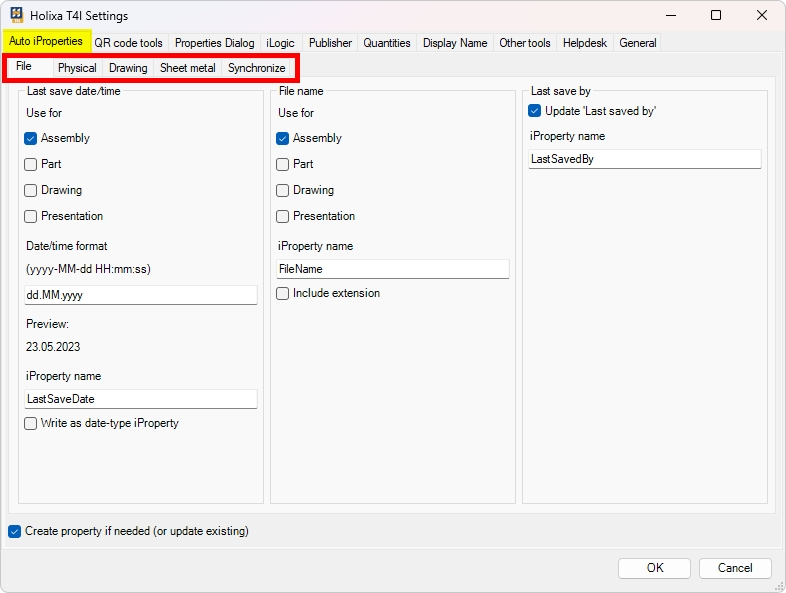Open the iLogic tab
This screenshot has height=593, width=786.
click(x=280, y=43)
